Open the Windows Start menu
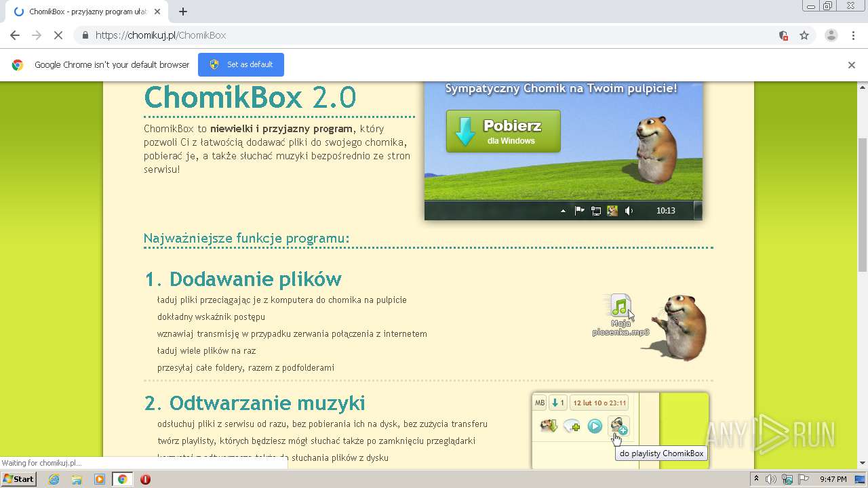The height and width of the screenshot is (488, 868). [18, 479]
